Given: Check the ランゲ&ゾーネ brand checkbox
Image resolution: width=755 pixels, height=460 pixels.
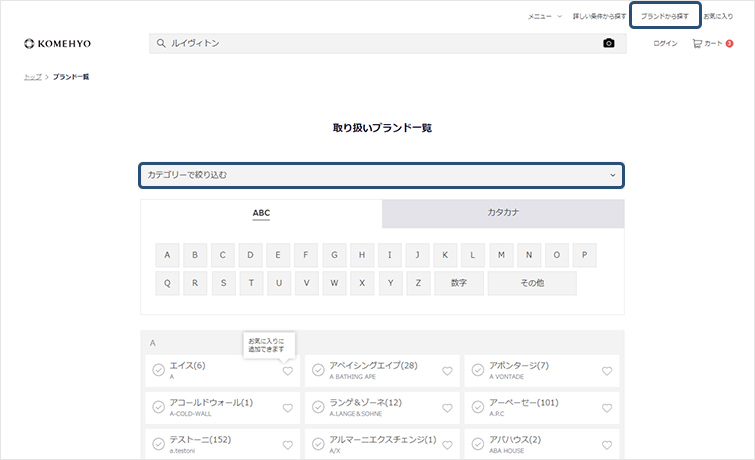Looking at the screenshot, I should coord(318,407).
